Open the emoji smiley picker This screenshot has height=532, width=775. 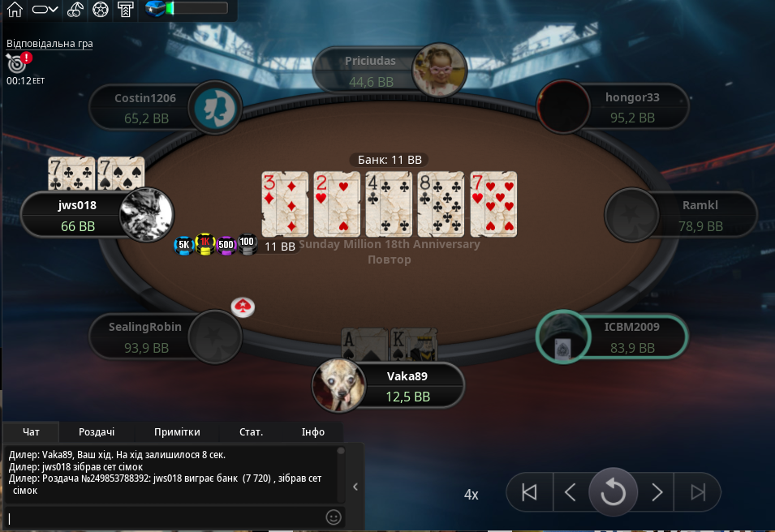[334, 517]
